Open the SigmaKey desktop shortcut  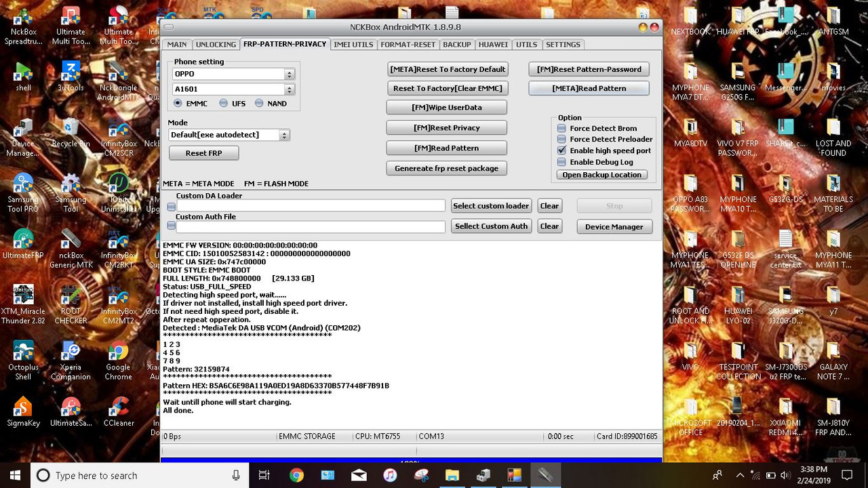pyautogui.click(x=23, y=412)
